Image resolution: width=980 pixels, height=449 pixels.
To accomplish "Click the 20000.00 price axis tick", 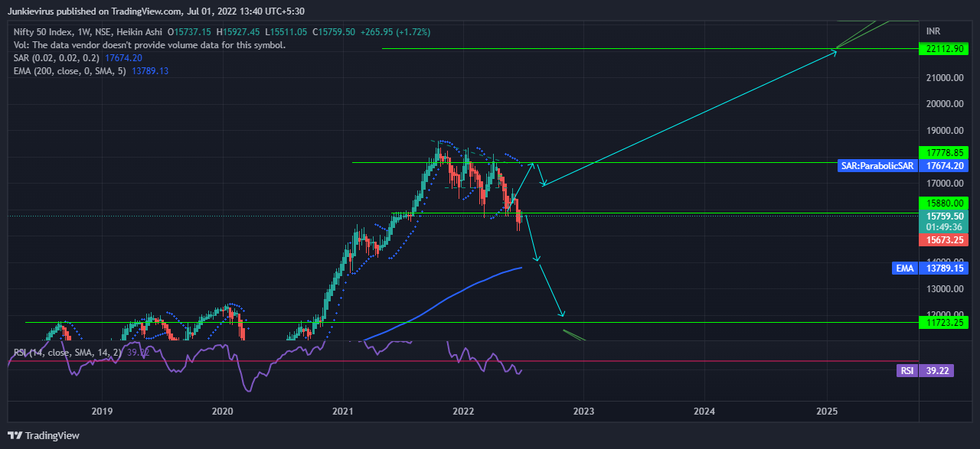I will tap(943, 104).
